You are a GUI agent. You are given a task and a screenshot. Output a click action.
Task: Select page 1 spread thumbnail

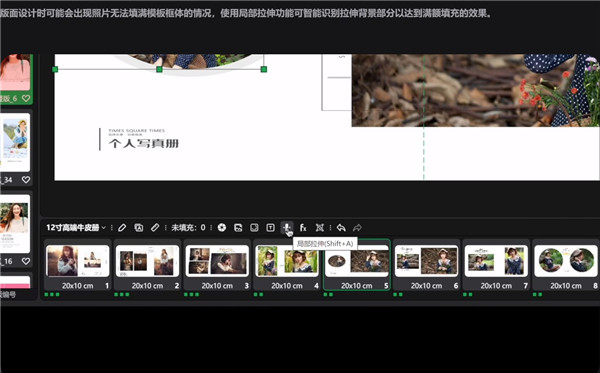(x=77, y=261)
